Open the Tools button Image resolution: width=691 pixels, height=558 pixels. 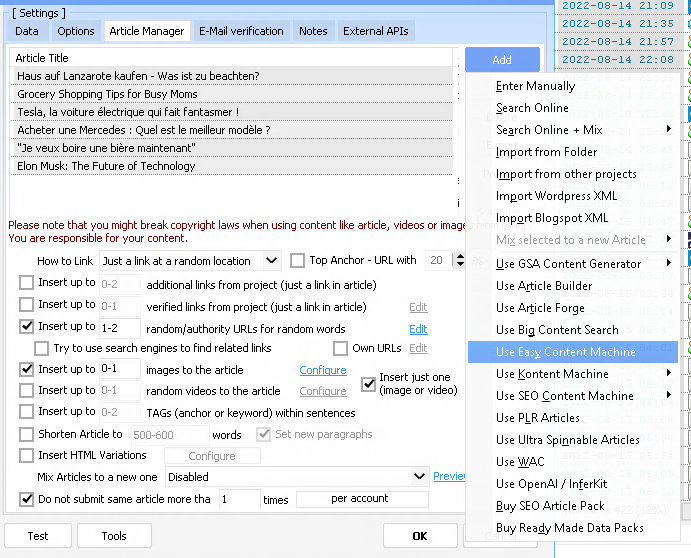[x=114, y=536]
